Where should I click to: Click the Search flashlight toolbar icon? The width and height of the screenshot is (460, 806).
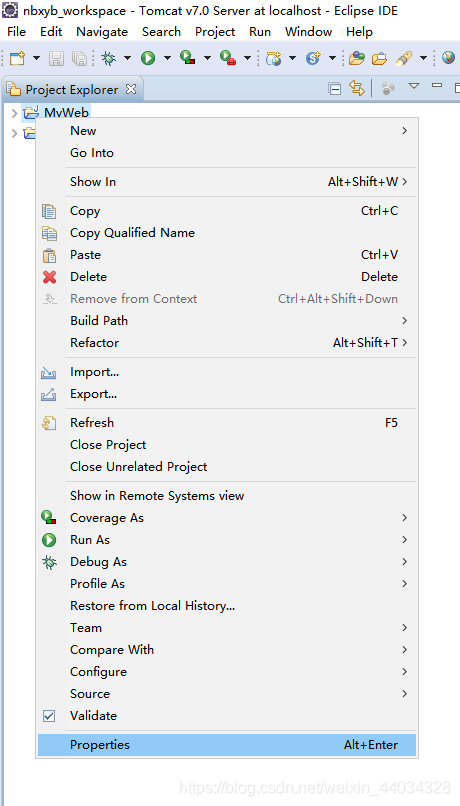404,58
